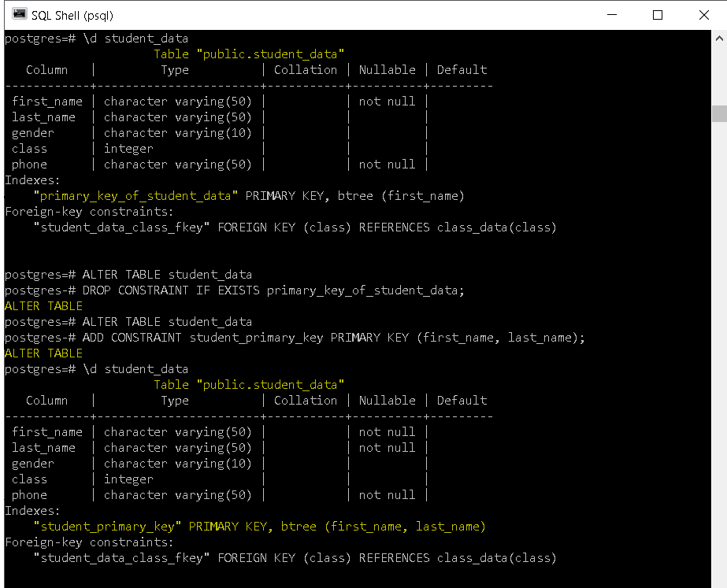This screenshot has height=588, width=727.
Task: Open the psql window system menu icon
Action: click(x=20, y=15)
